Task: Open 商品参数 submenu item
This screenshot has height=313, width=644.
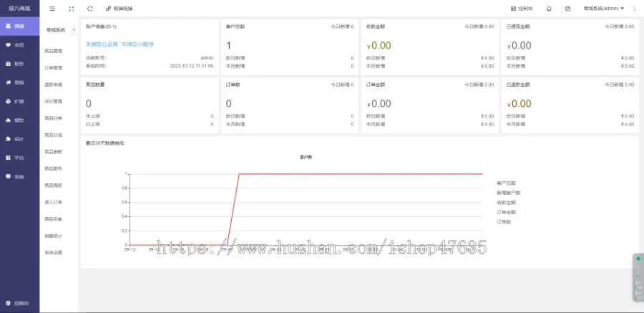Action: (54, 152)
